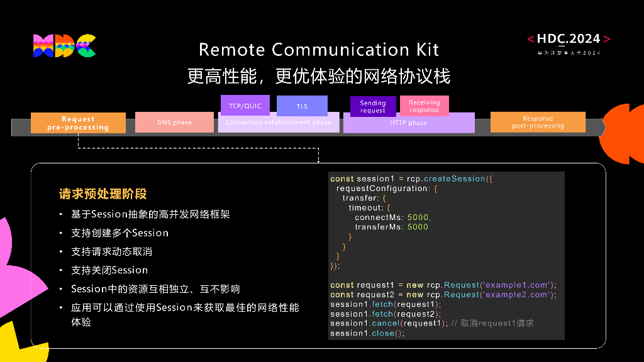Select the TCP/QUIC block
Viewport: 644px width, 362px height.
(x=245, y=105)
